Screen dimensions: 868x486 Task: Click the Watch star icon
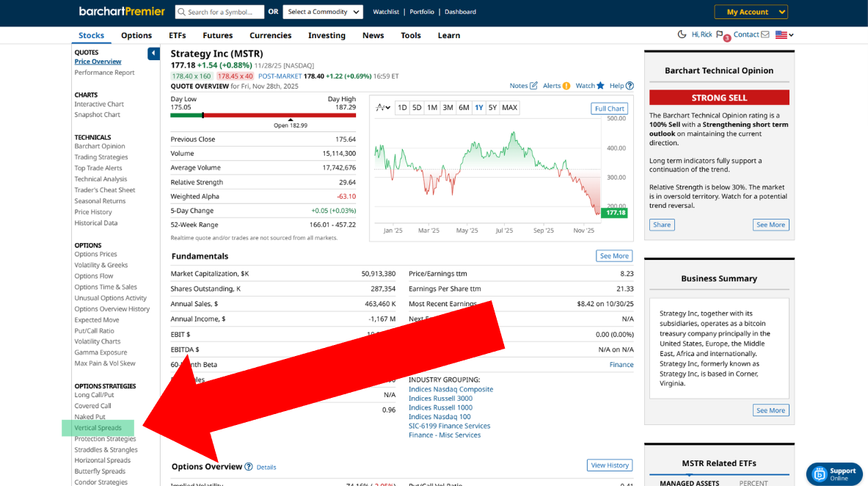coord(600,85)
